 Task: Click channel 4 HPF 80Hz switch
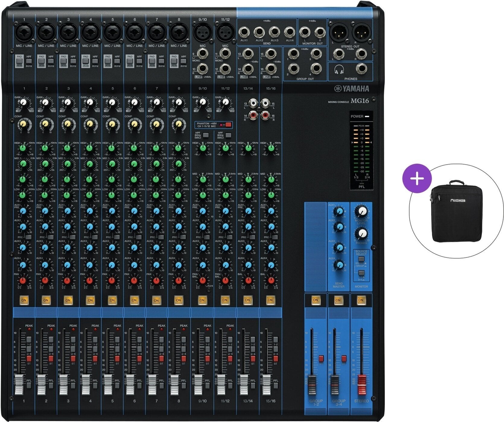click(x=95, y=61)
